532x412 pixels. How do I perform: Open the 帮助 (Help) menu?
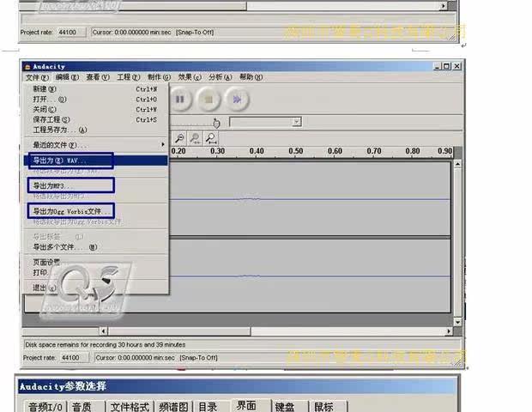(251, 77)
